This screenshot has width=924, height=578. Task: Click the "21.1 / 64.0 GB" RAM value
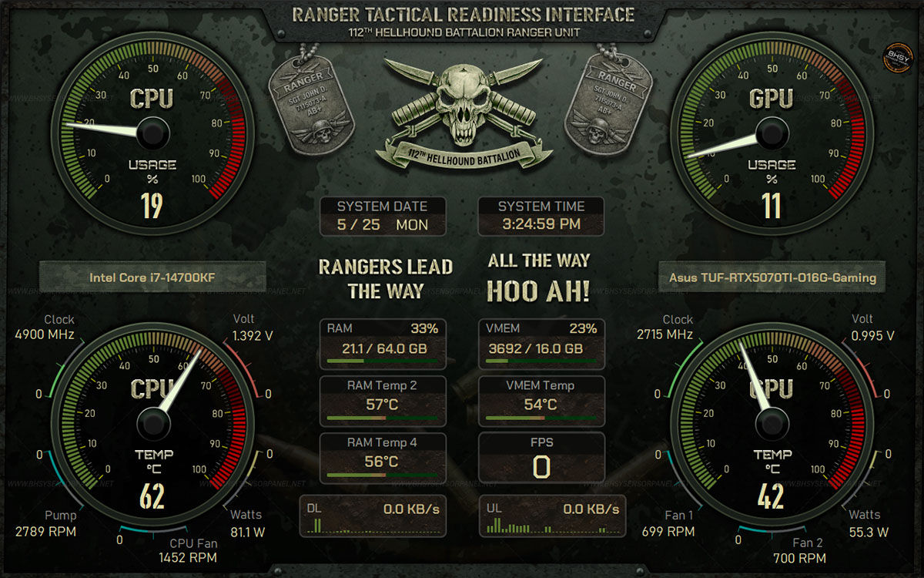point(384,348)
